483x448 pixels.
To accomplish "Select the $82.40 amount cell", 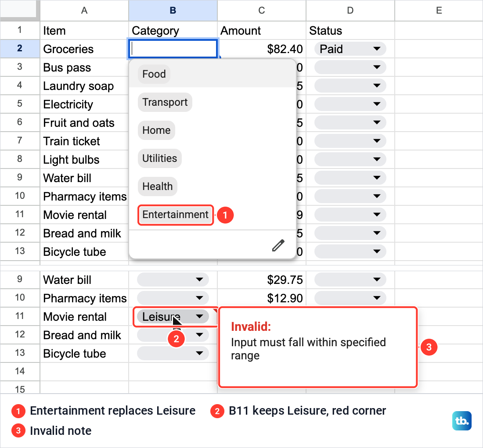I will coord(262,49).
